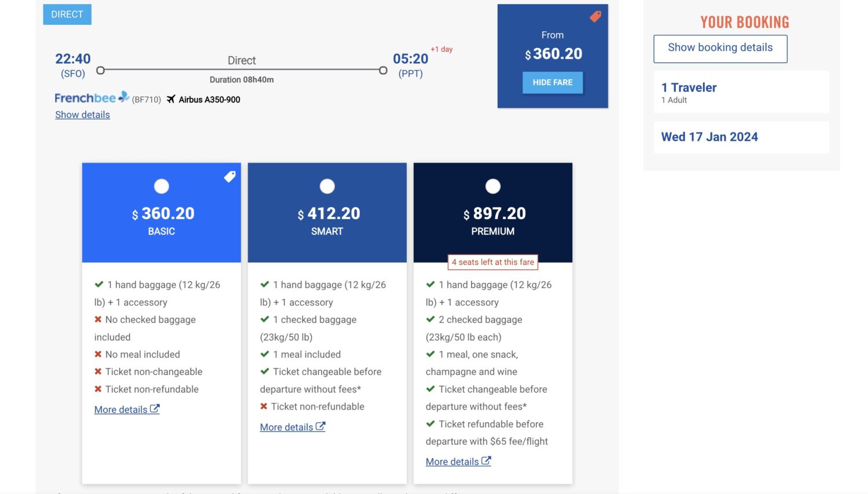Select the Basic fare radio button

(x=161, y=186)
